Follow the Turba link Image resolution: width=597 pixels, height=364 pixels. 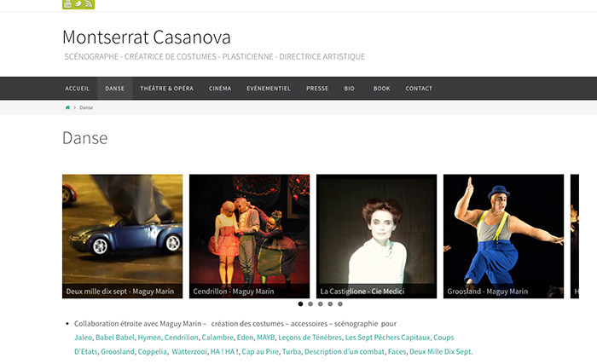[292, 351]
